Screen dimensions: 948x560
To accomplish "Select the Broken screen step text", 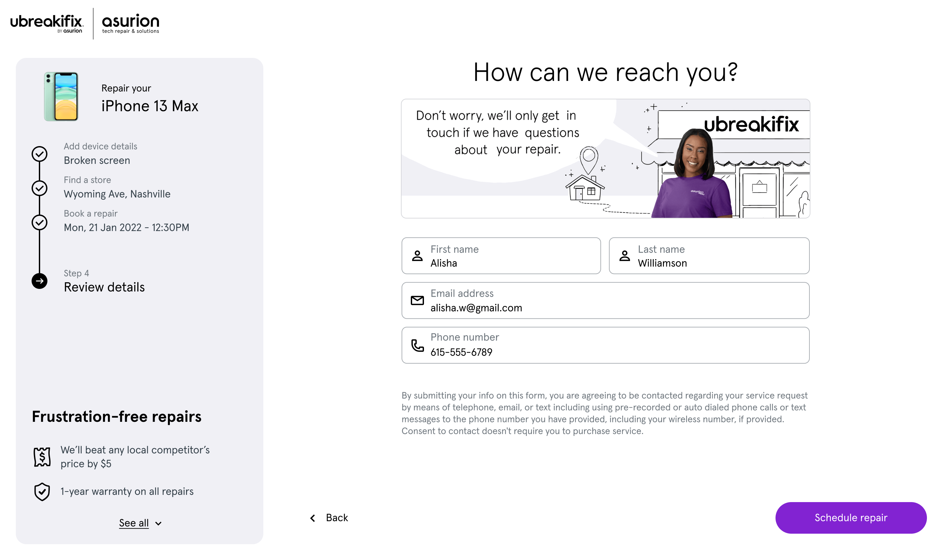I will [97, 160].
